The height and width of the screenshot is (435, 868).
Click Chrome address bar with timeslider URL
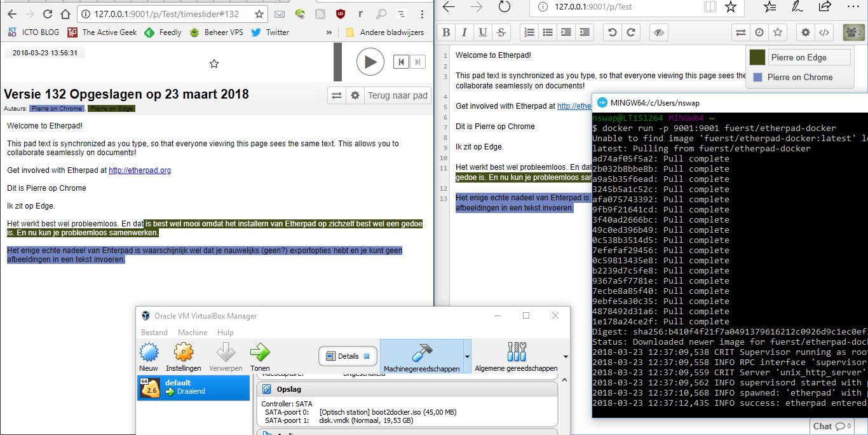click(166, 14)
